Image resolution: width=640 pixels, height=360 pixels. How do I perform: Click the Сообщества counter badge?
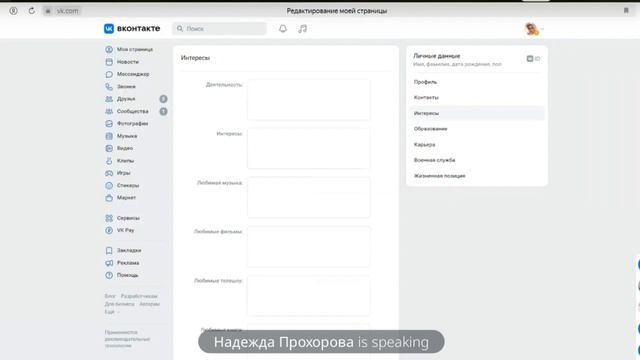(163, 111)
